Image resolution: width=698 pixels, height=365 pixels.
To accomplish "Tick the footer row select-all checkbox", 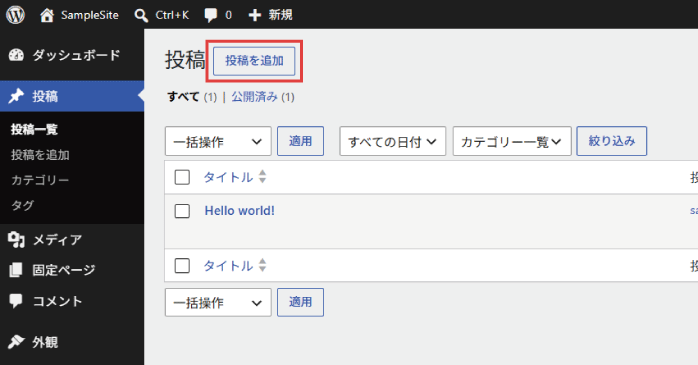I will (182, 266).
